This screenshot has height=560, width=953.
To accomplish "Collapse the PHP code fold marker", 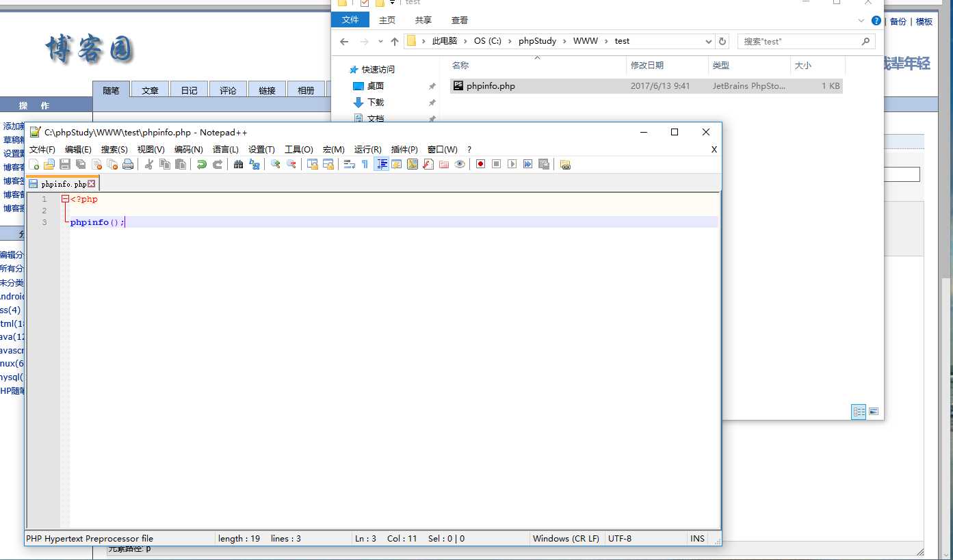I will [x=65, y=199].
